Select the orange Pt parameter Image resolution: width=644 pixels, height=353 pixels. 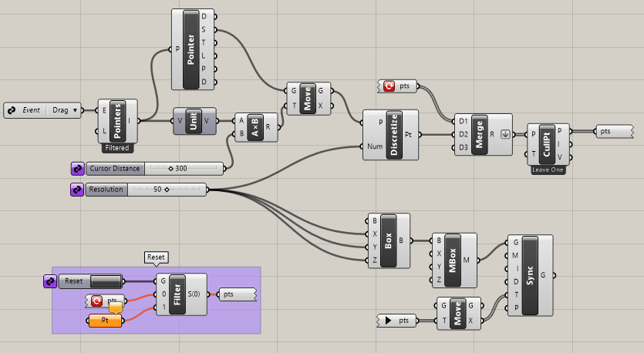pos(105,321)
